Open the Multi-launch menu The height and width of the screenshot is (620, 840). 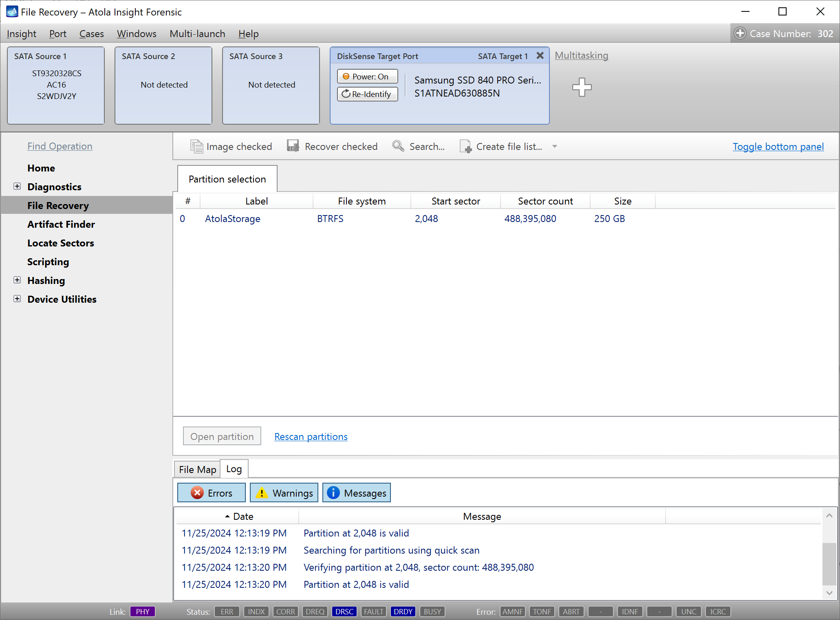(197, 33)
